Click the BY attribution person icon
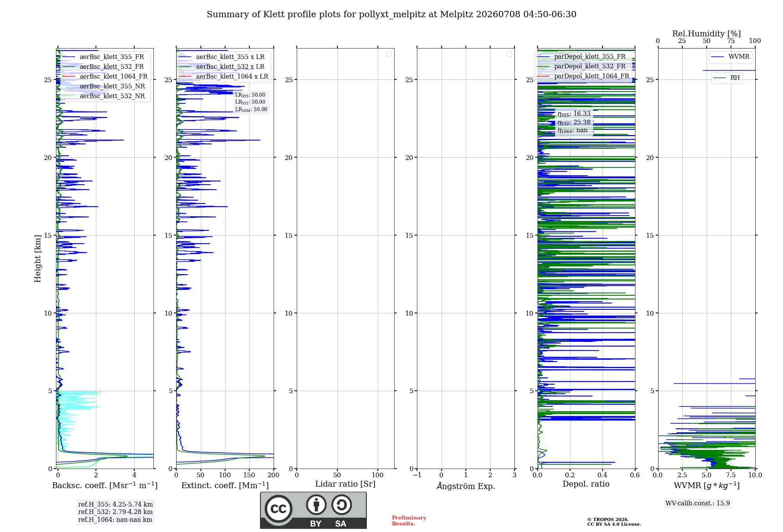The image size is (783, 532). click(x=316, y=505)
